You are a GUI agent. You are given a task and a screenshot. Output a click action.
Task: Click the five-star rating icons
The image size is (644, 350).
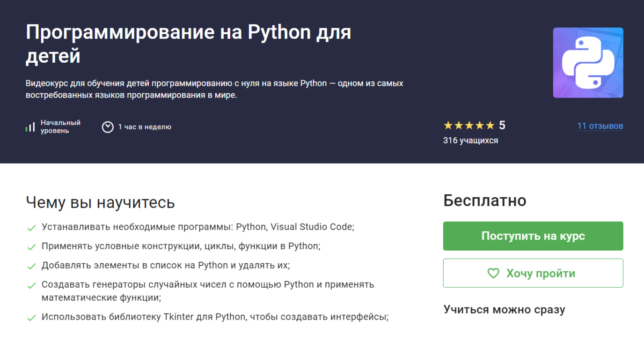tap(469, 126)
